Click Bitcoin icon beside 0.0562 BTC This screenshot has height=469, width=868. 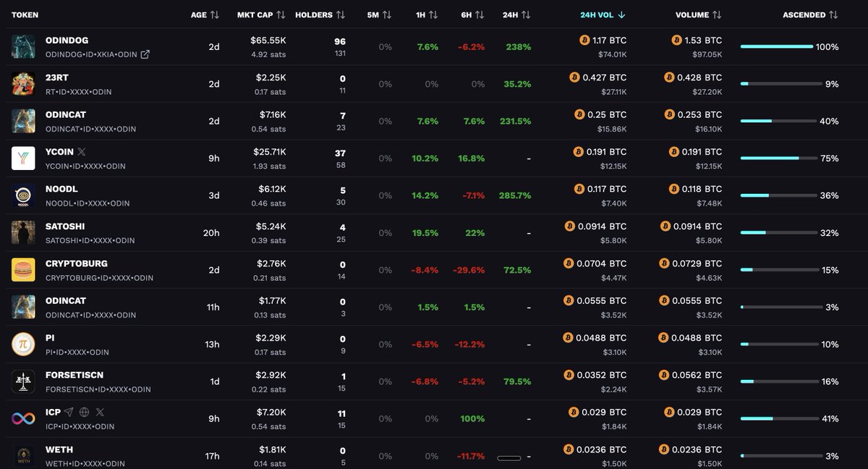coord(665,375)
